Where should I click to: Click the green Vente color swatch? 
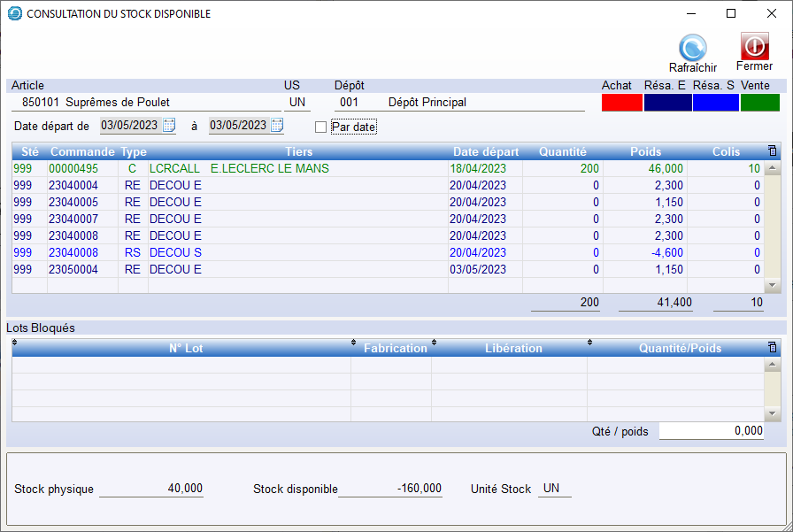[758, 103]
